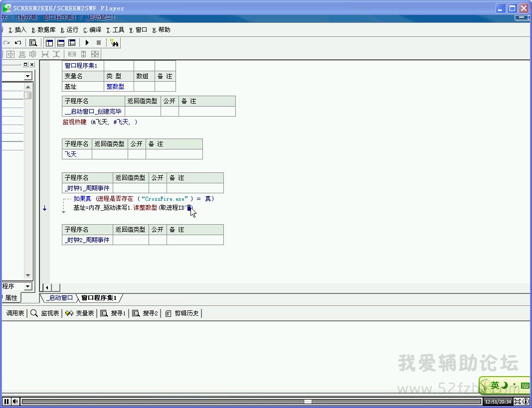Click the same-width sizing icon
The image size is (532, 408).
(72, 54)
